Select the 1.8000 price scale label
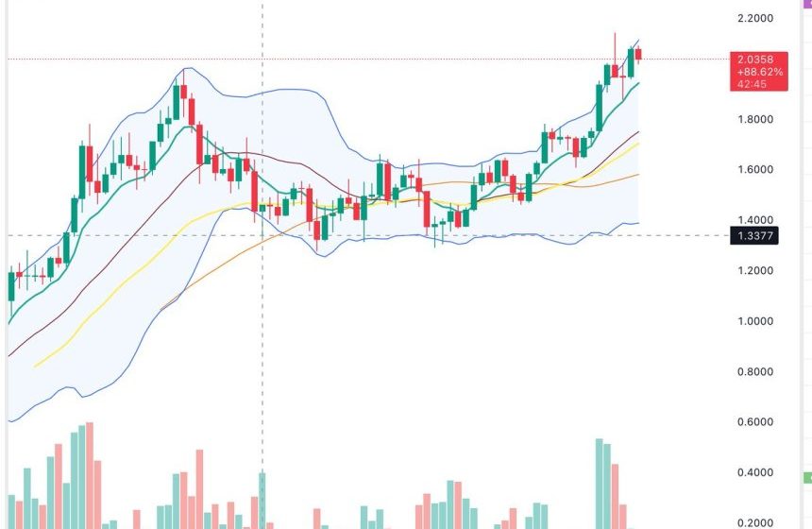The image size is (812, 529). click(754, 120)
